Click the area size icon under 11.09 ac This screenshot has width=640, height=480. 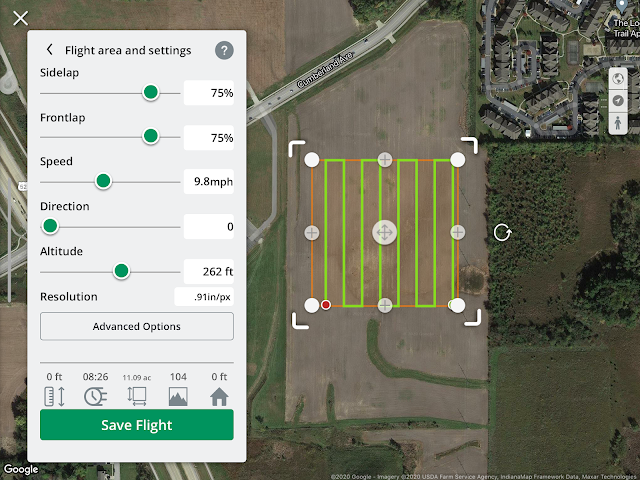point(137,396)
